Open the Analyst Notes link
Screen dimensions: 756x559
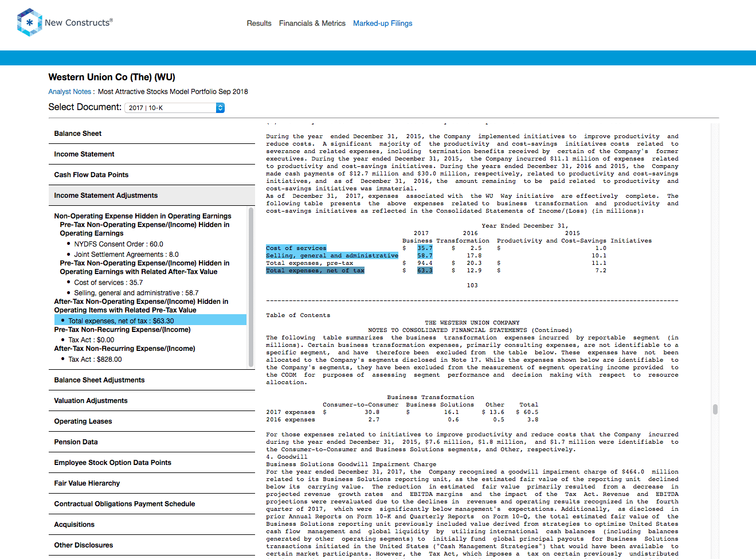click(70, 92)
